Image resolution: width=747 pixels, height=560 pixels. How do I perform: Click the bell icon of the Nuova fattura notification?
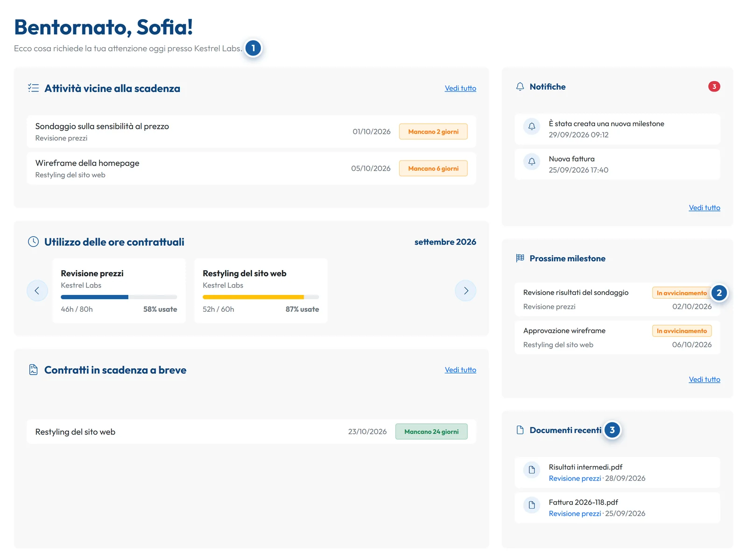pyautogui.click(x=532, y=161)
